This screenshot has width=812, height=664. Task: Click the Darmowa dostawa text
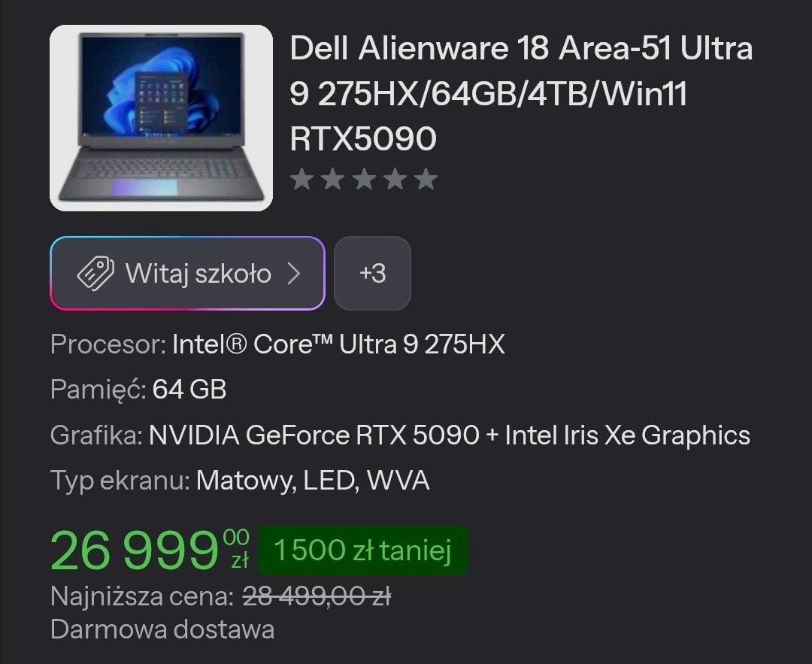pos(162,630)
